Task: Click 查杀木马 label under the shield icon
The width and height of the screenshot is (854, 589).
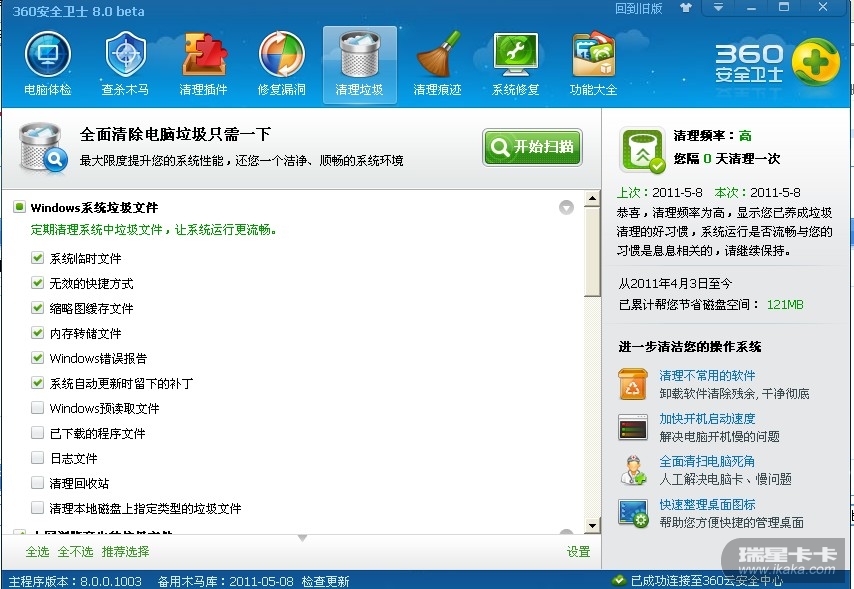Action: [x=125, y=89]
